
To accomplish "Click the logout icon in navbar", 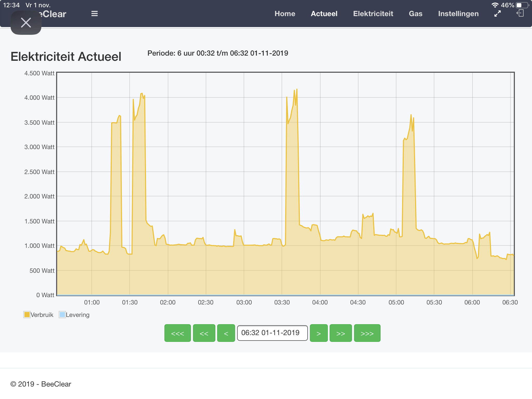I will tap(520, 13).
